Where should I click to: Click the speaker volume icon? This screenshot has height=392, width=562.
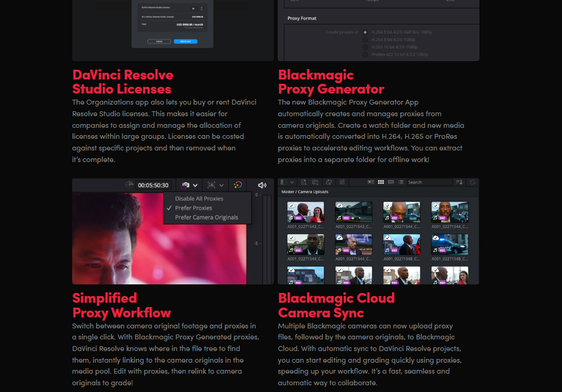coord(262,185)
